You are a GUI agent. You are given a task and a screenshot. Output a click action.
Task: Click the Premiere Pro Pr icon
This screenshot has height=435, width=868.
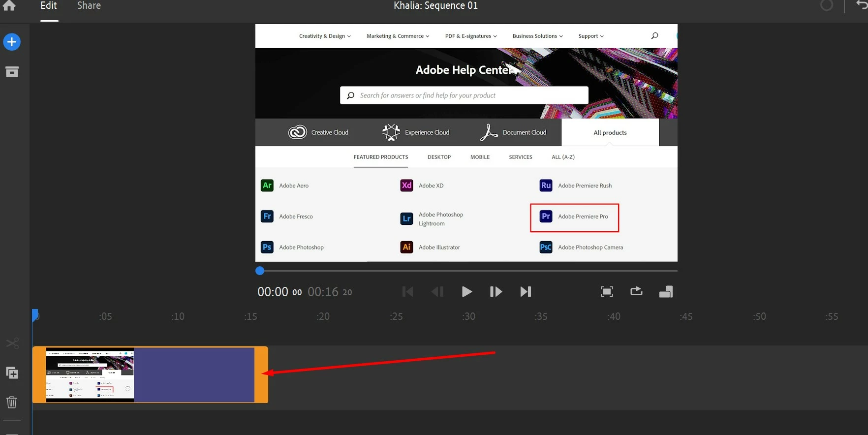(x=546, y=216)
